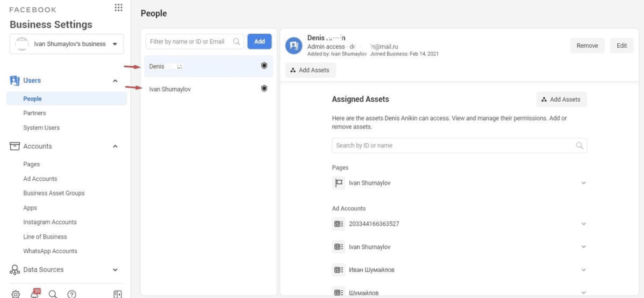
Task: Click the magnifier search icon in sidebar footer
Action: (52, 294)
